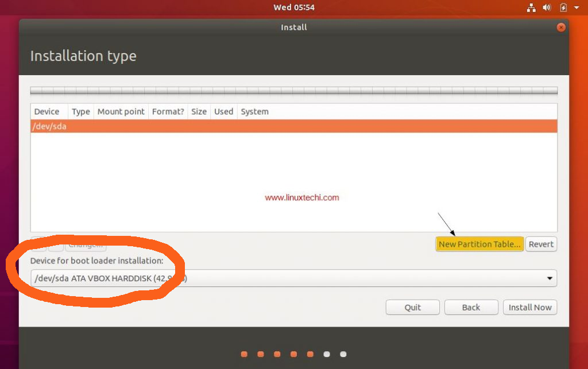588x369 pixels.
Task: Open the system menu arrow in top bar
Action: pyautogui.click(x=577, y=8)
